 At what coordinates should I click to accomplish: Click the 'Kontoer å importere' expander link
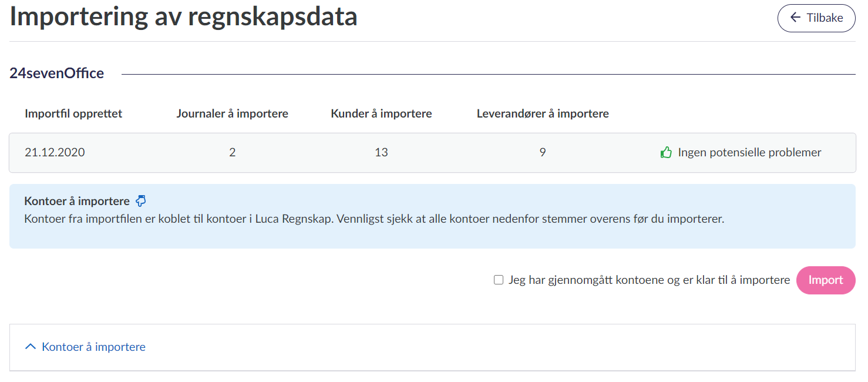click(x=93, y=347)
